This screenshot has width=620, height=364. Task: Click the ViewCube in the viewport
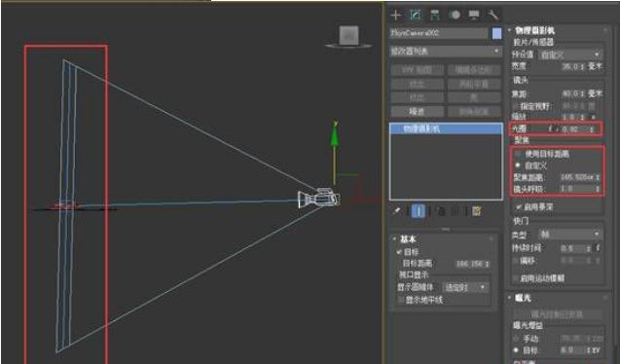348,37
